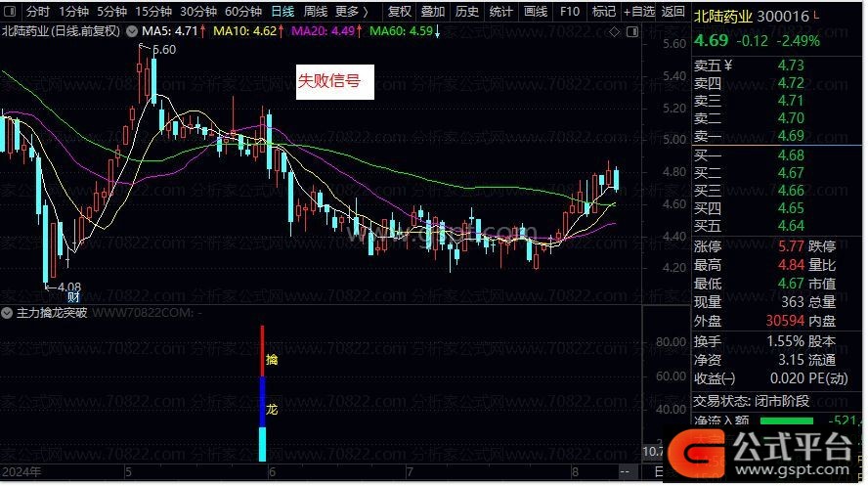
Task: Click the green 净流入额 bar
Action: click(786, 421)
